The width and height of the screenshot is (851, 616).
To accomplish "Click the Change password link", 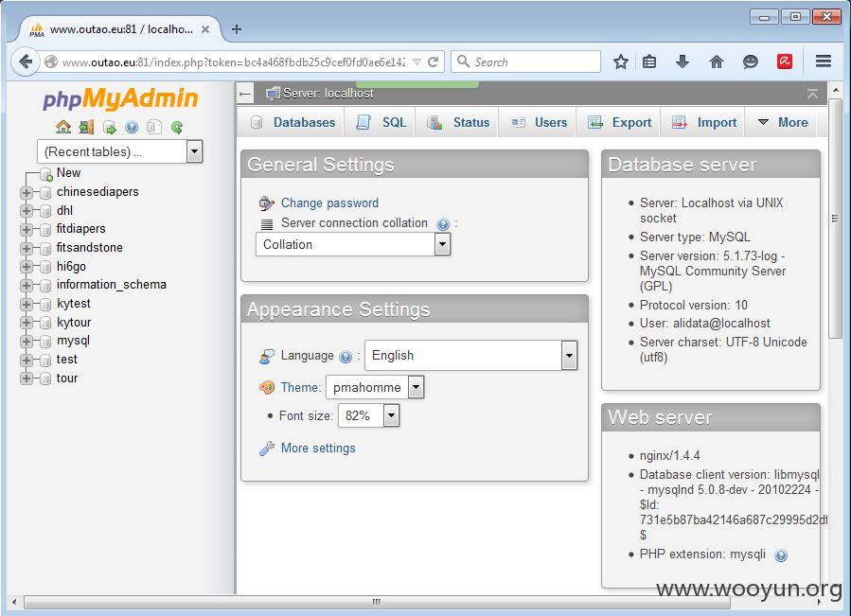I will pyautogui.click(x=329, y=203).
